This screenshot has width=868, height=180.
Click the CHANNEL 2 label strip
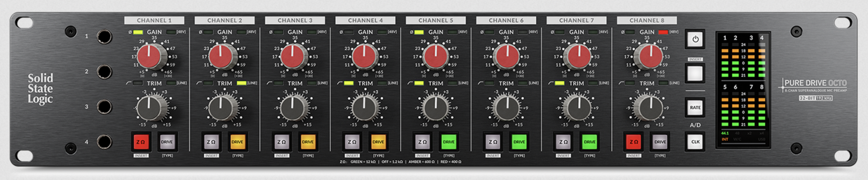click(225, 20)
